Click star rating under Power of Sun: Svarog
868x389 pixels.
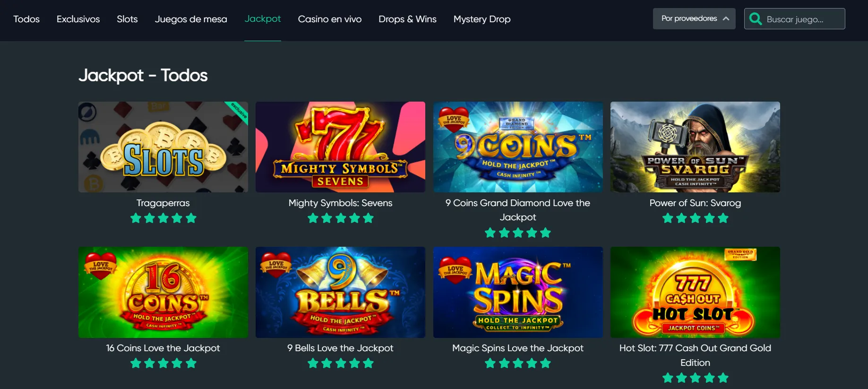695,218
